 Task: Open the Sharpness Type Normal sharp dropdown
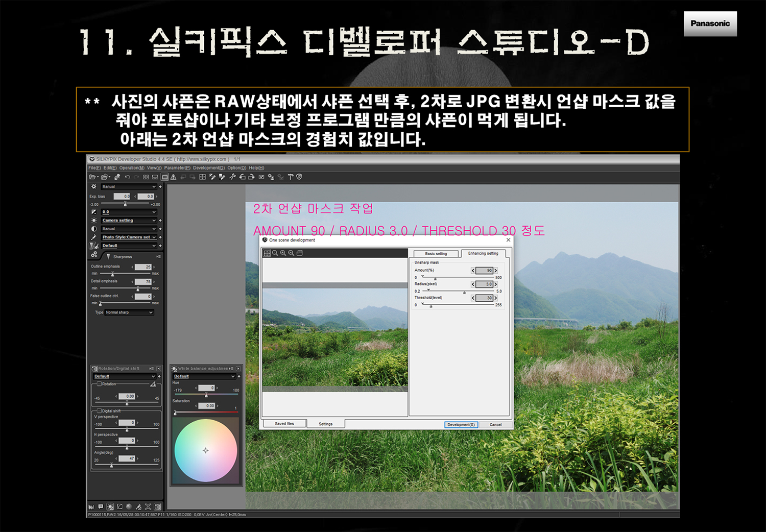[129, 312]
